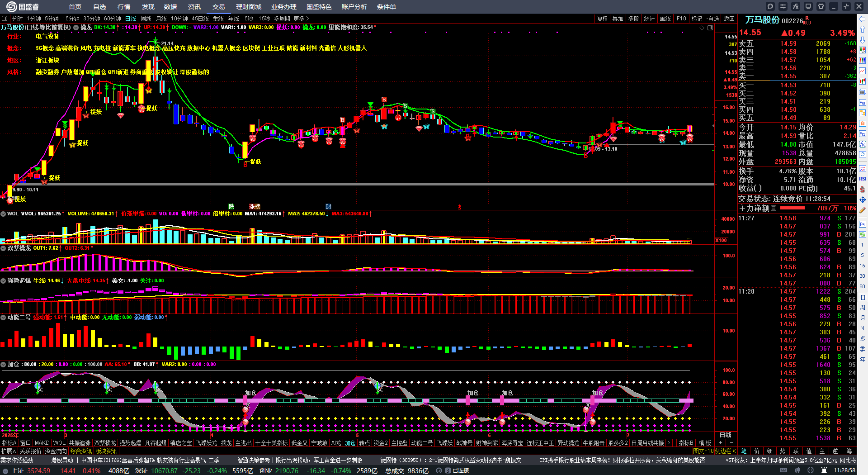868x475 pixels.
Task: Click the panel layout icon left of 分时
Action: (5, 19)
